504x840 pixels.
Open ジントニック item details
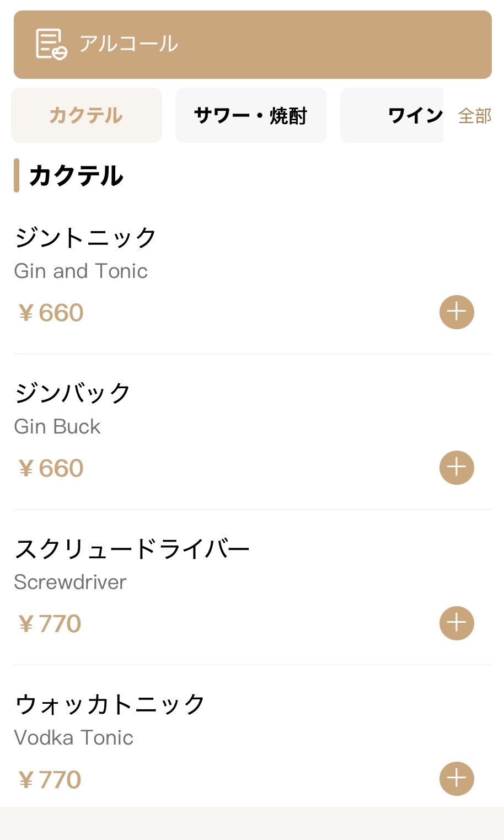coord(85,238)
